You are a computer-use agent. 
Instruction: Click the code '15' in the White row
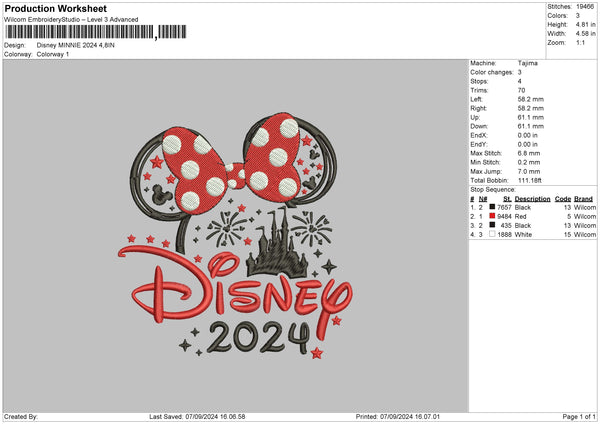click(x=567, y=235)
